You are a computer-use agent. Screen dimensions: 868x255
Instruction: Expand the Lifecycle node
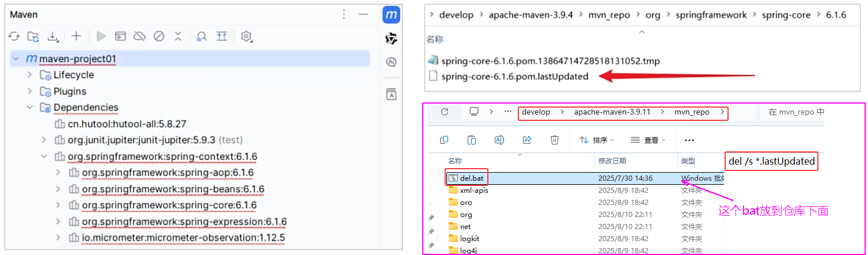coord(29,75)
